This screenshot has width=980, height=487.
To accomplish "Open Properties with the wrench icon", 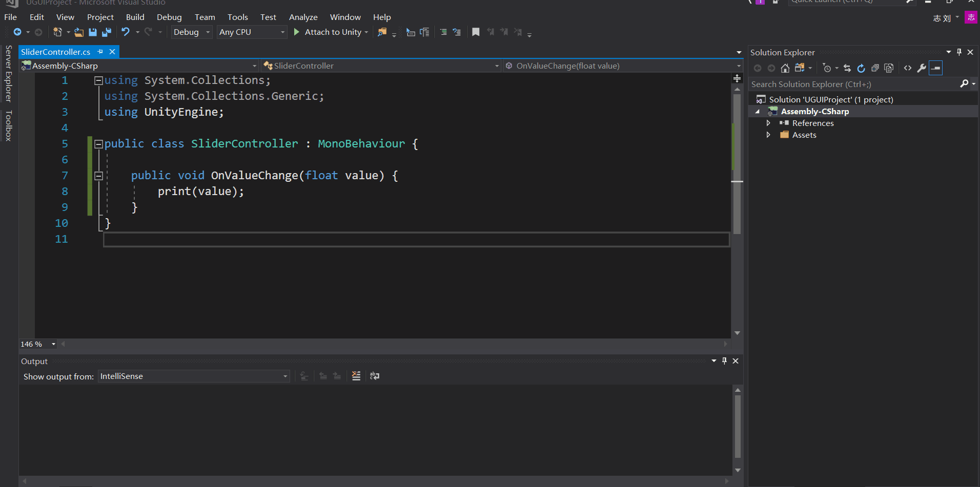I will (x=922, y=68).
